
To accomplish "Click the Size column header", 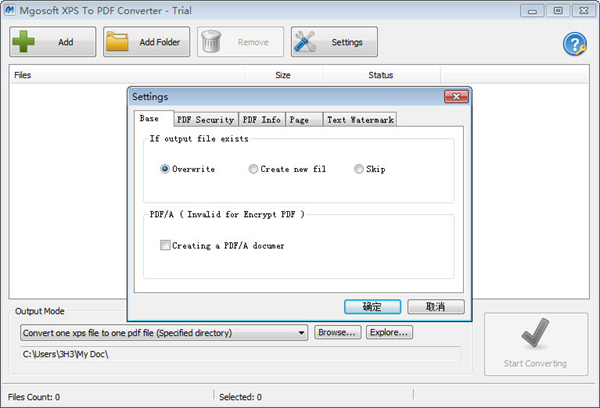I will pyautogui.click(x=283, y=75).
